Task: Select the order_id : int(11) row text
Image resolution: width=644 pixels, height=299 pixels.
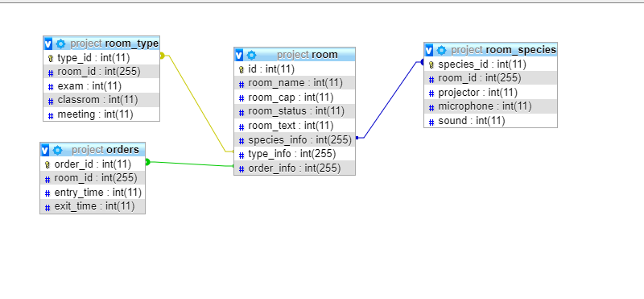Action: pos(93,164)
